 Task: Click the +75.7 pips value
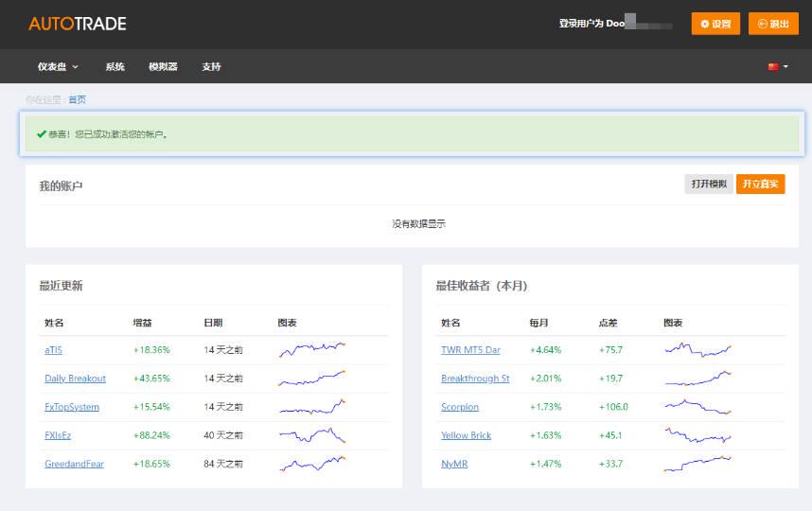tap(611, 350)
